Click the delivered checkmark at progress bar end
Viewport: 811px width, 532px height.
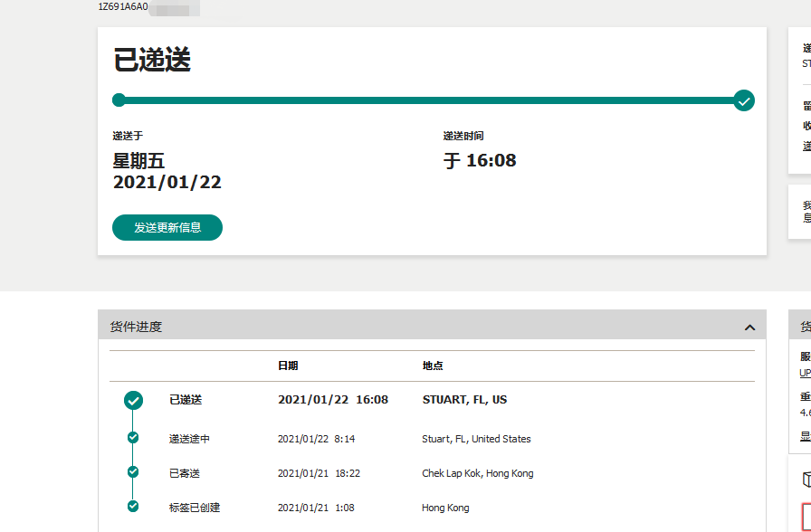744,100
